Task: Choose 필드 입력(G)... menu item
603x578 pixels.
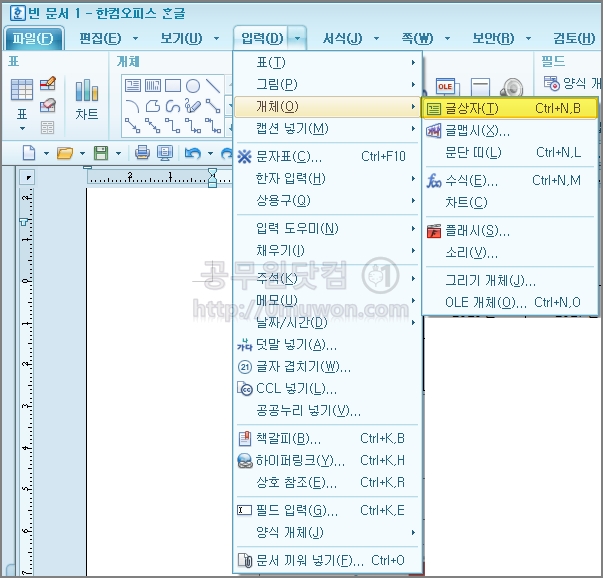Action: click(327, 511)
